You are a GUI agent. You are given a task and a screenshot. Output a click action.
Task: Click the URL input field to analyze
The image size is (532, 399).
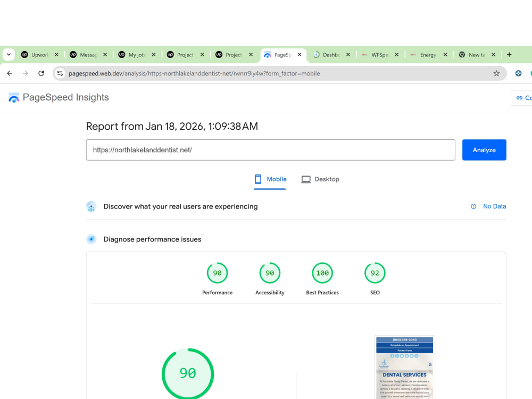[x=270, y=150]
